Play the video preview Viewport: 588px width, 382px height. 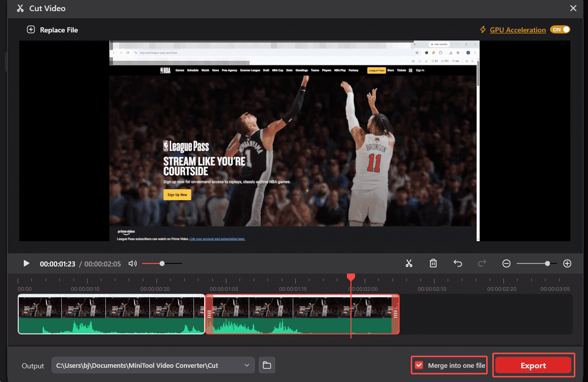pyautogui.click(x=26, y=263)
